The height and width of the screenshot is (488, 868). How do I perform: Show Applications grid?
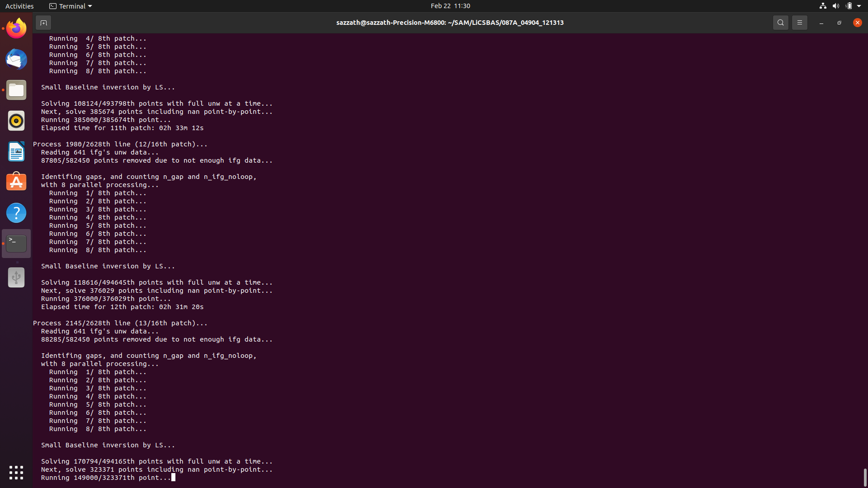(16, 473)
